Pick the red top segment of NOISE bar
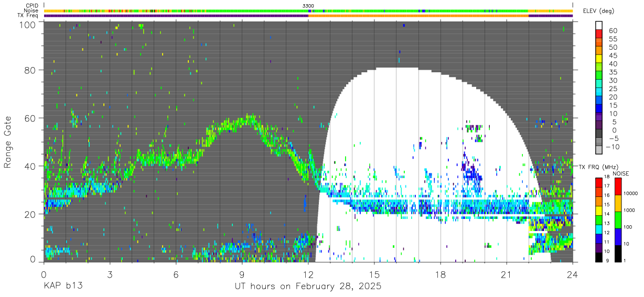The height and width of the screenshot is (297, 644). click(618, 186)
